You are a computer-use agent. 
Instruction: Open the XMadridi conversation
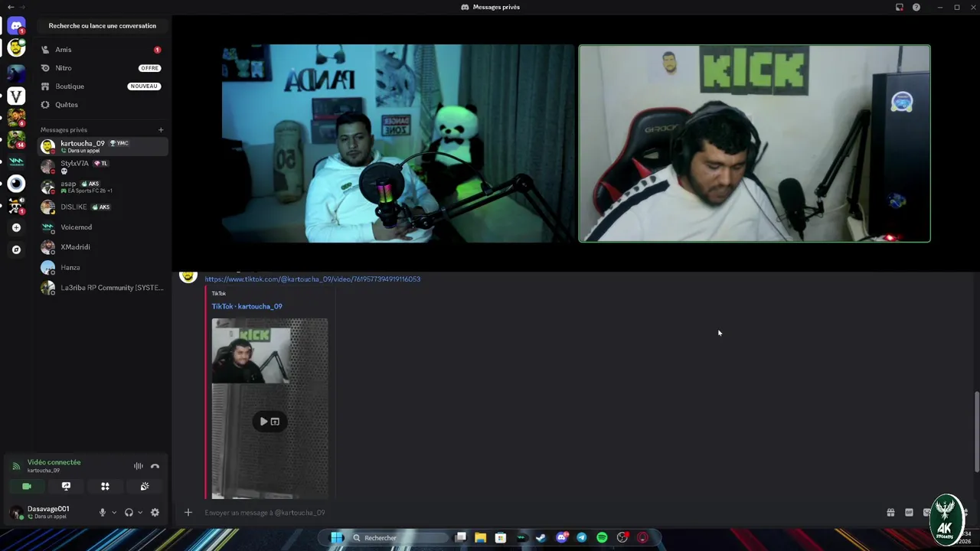(102, 247)
